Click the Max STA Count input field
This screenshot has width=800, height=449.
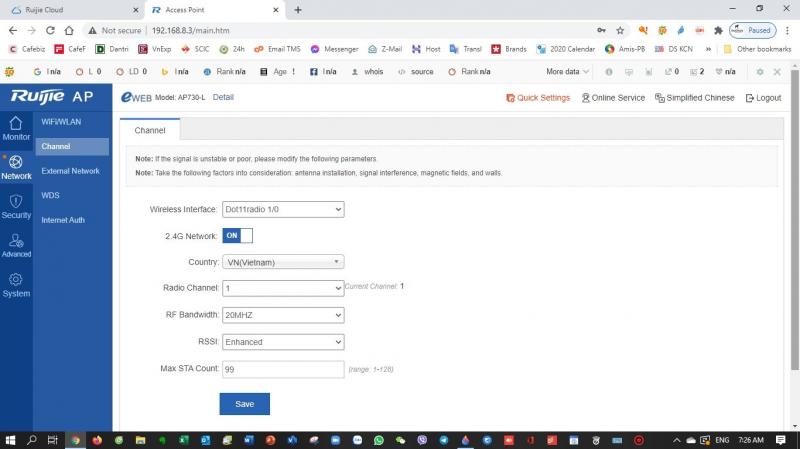(x=283, y=369)
